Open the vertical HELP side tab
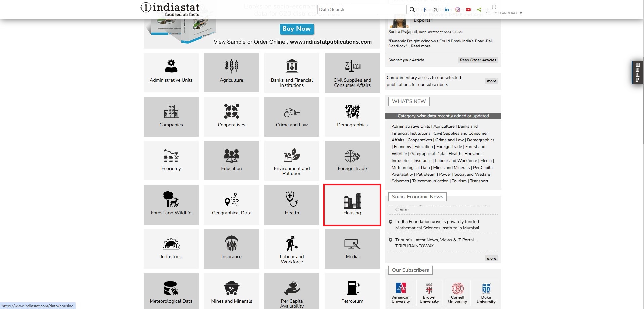The width and height of the screenshot is (644, 309). pyautogui.click(x=637, y=72)
